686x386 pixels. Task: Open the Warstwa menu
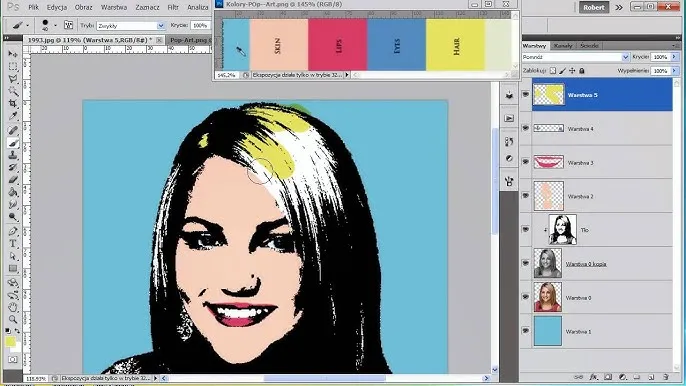[x=114, y=7]
